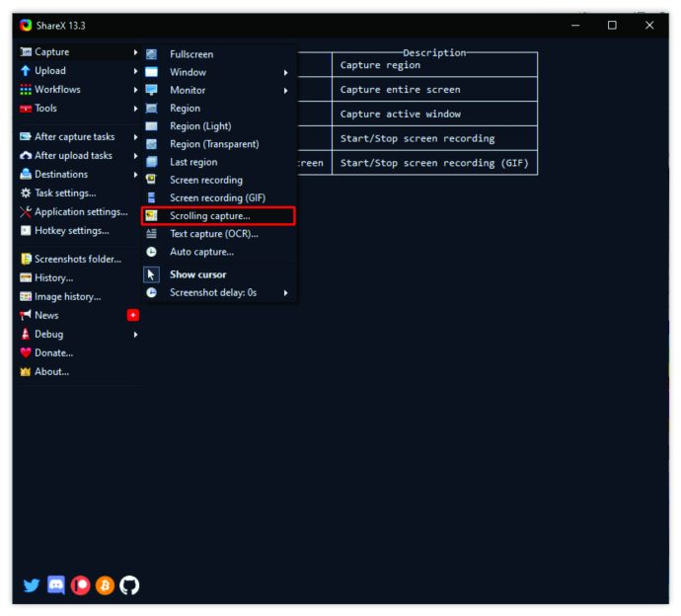Open the Twitter icon link

click(32, 585)
